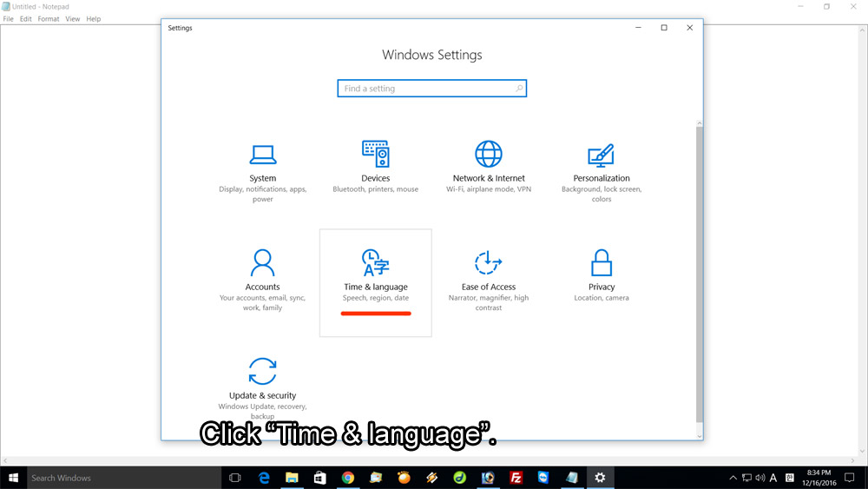Viewport: 868px width, 489px height.
Task: Click the Windows Start button
Action: 13,478
